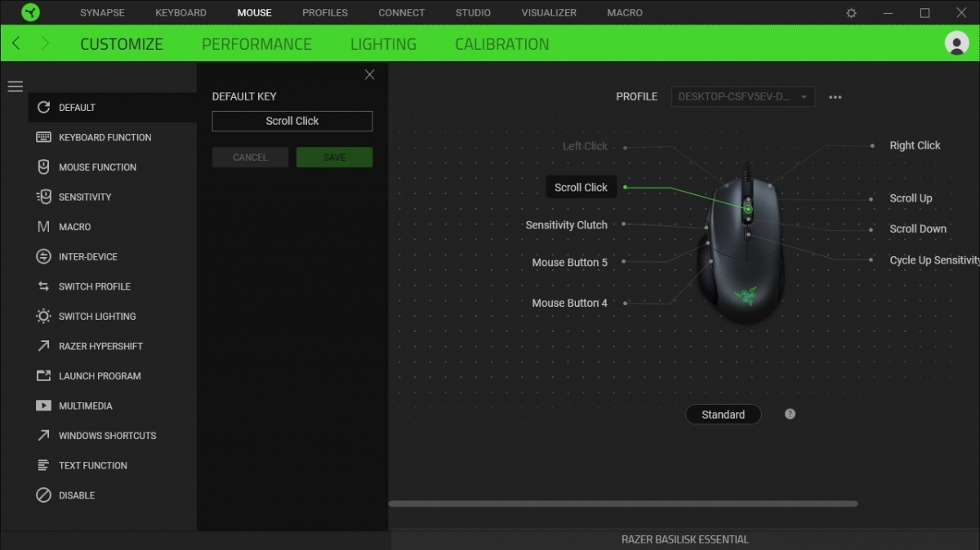Image resolution: width=980 pixels, height=550 pixels.
Task: Click the Standard mode button
Action: click(723, 415)
